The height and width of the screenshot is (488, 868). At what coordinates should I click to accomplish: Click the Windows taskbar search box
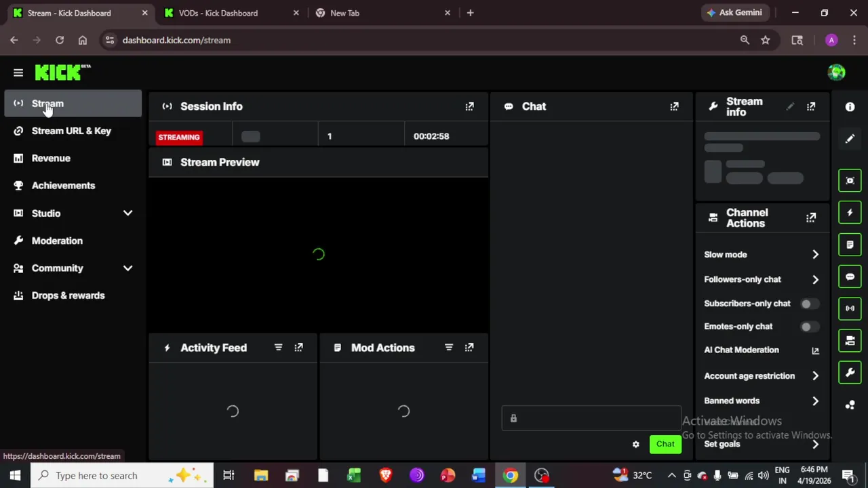coord(122,475)
